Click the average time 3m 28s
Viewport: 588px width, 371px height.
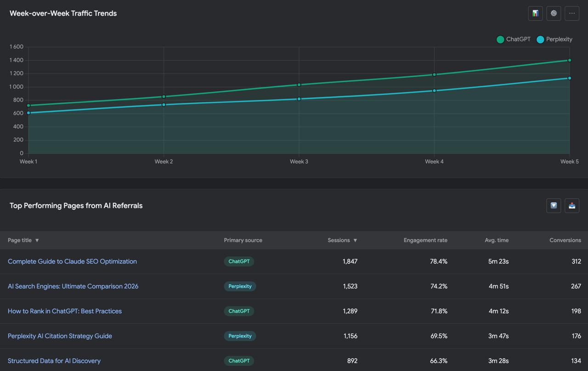(x=498, y=360)
